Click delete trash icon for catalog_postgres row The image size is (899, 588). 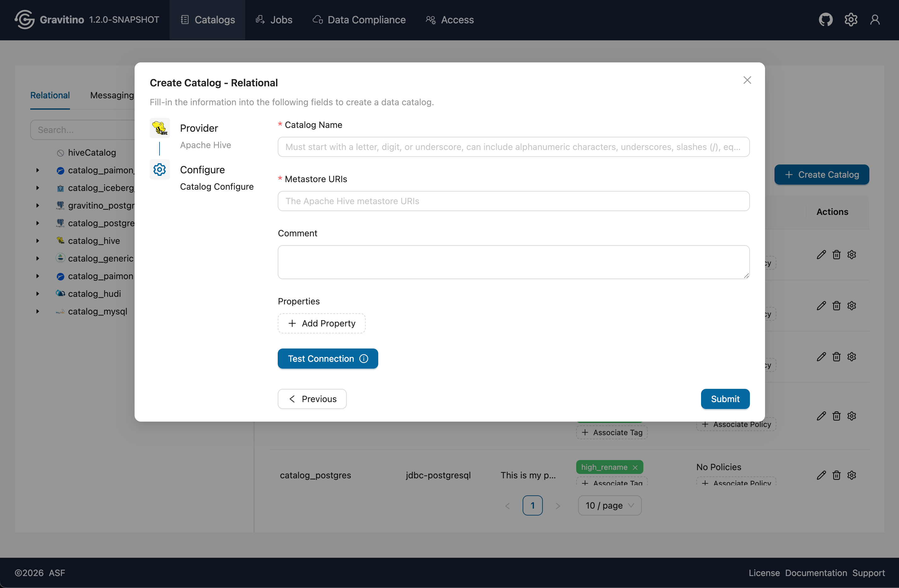(x=836, y=475)
